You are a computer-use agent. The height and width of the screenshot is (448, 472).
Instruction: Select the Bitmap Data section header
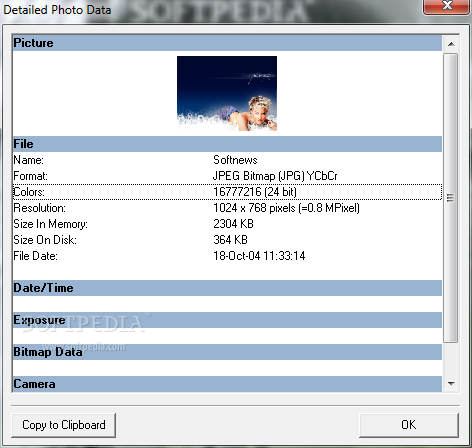click(x=227, y=352)
